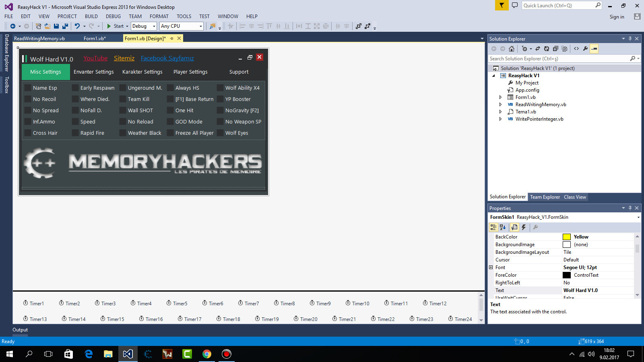
Task: Click the Find in Files toolbar icon
Action: 212,26
